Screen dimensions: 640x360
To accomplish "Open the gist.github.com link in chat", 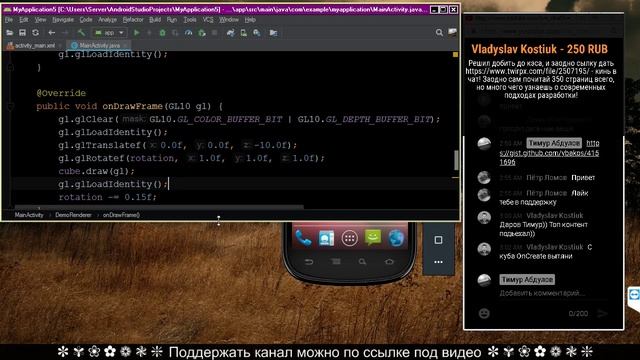I will pyautogui.click(x=549, y=153).
